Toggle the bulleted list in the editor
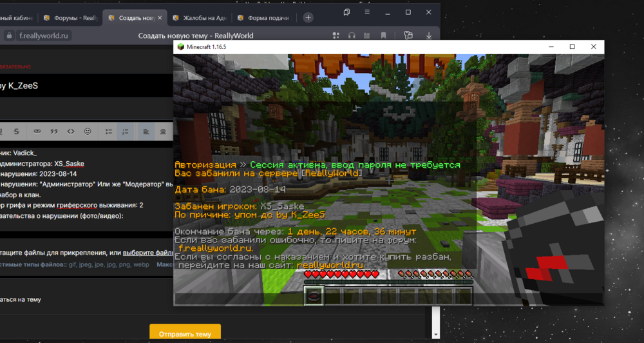Screen dimensions: 644x343 tap(109, 132)
